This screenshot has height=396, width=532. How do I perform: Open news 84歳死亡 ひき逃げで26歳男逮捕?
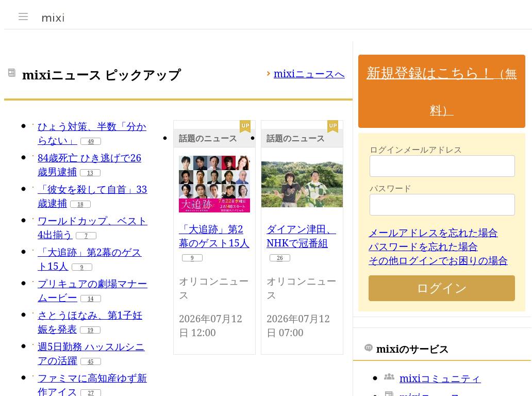[x=89, y=164]
